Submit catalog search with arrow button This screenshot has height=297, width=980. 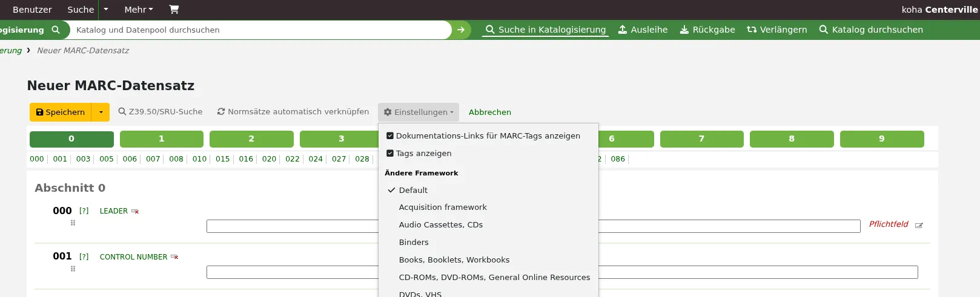[x=461, y=30]
